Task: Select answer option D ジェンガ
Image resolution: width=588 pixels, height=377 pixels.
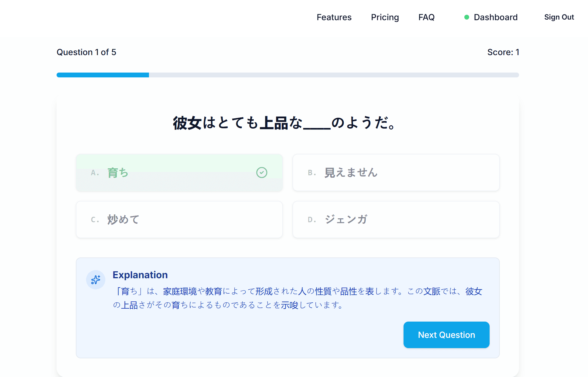Action: (396, 220)
